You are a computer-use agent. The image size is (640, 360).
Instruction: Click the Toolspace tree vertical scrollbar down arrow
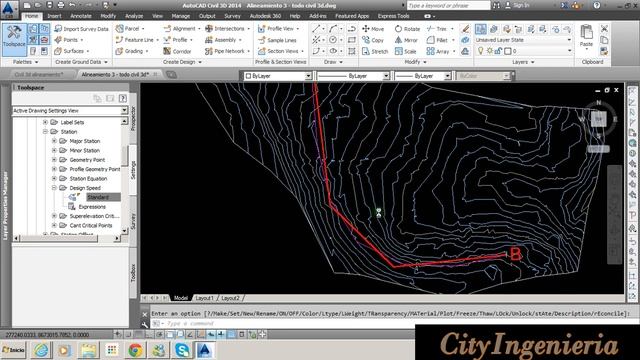coord(124,231)
